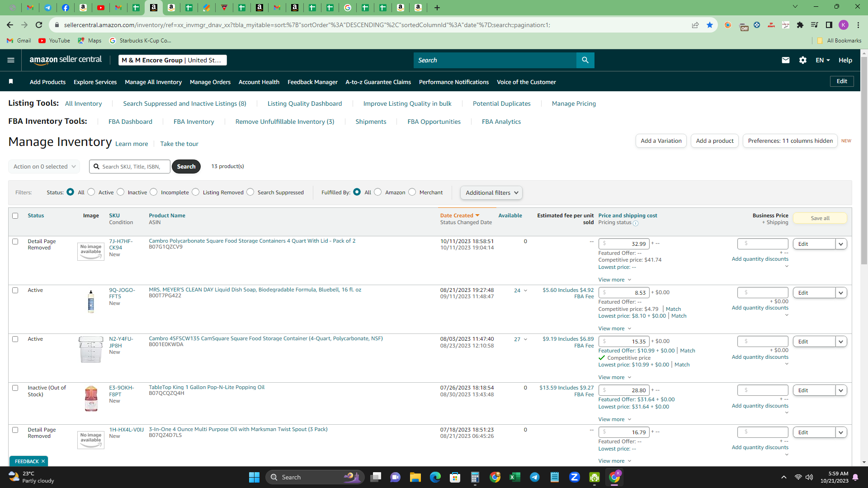Open the M & M Encore Group account switcher
Viewport: 868px width, 488px height.
point(172,60)
